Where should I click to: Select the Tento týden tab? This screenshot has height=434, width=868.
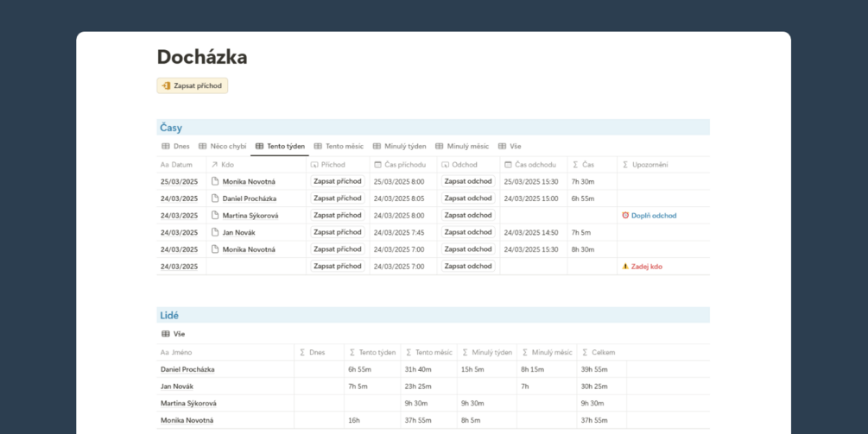click(280, 147)
